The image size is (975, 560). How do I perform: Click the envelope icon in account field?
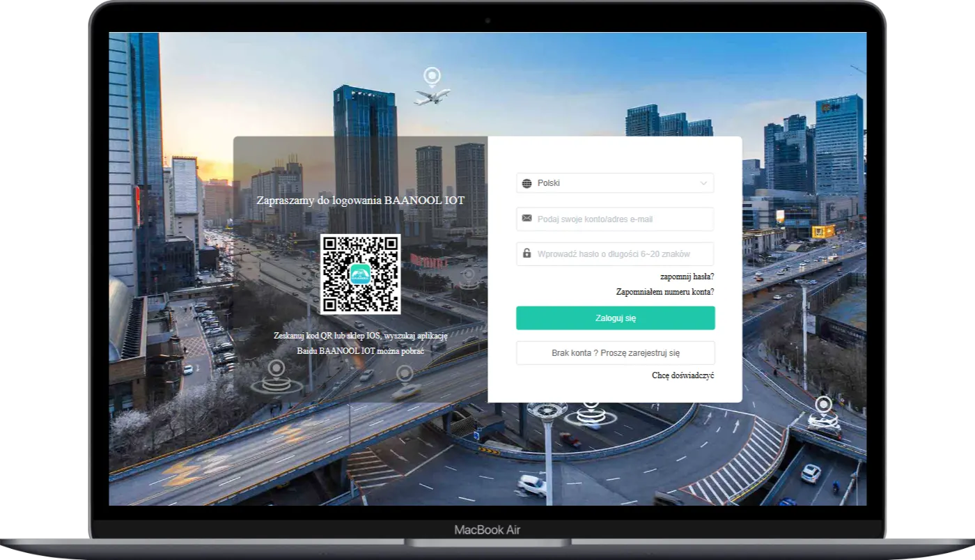527,219
